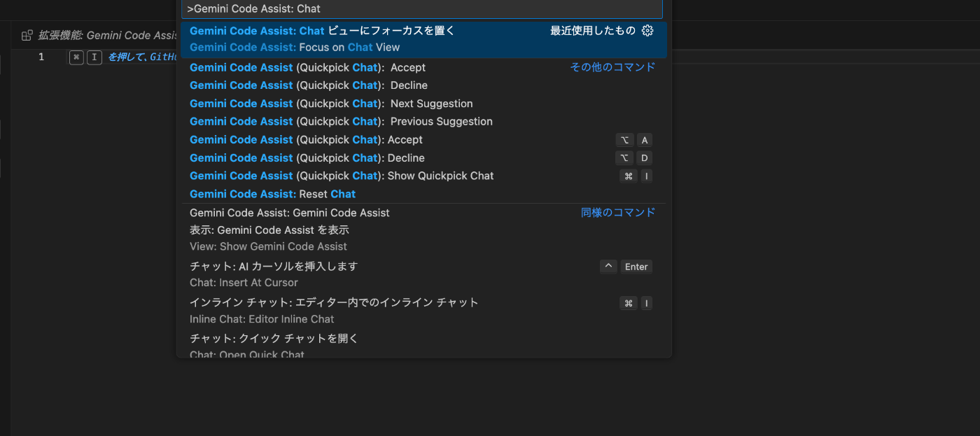This screenshot has height=436, width=980.
Task: Click the ⌘ key hint in the editor
Action: pyautogui.click(x=76, y=57)
